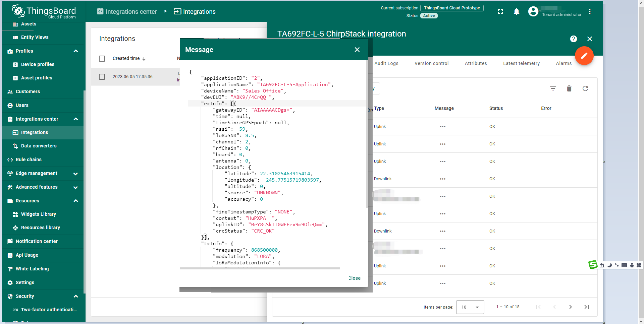Check the select-all integrations checkbox
644x324 pixels.
coord(102,59)
